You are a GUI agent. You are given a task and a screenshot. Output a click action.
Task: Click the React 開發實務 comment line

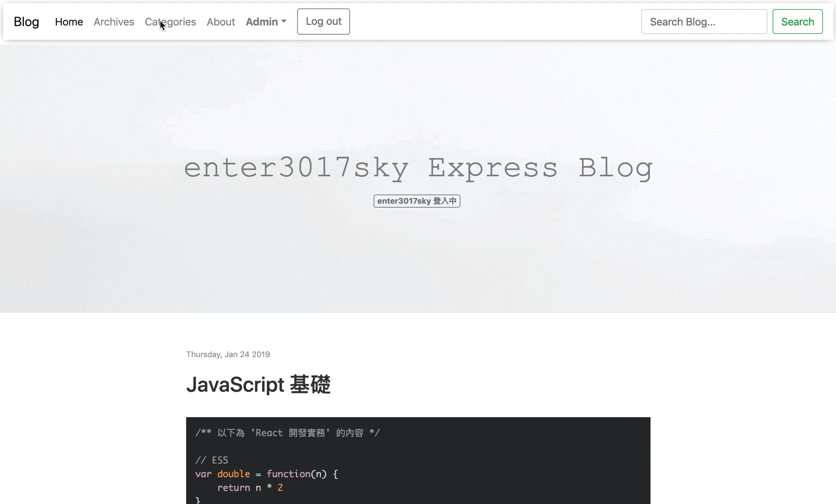point(287,433)
